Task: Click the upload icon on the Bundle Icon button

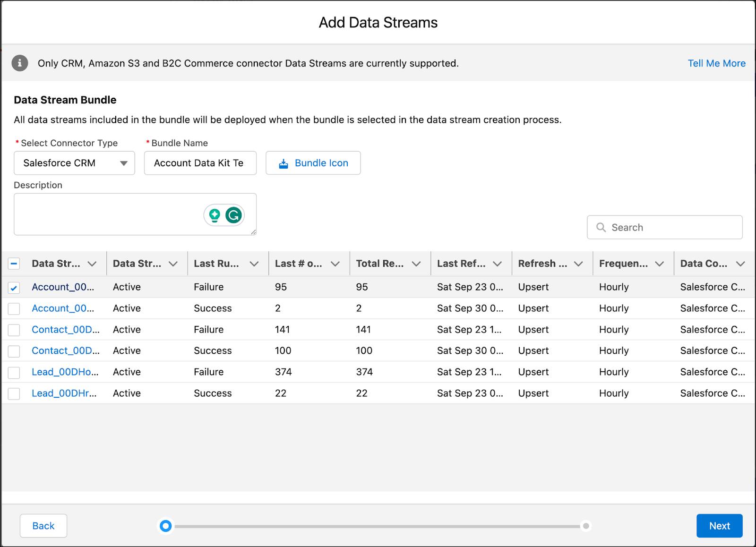Action: click(283, 163)
